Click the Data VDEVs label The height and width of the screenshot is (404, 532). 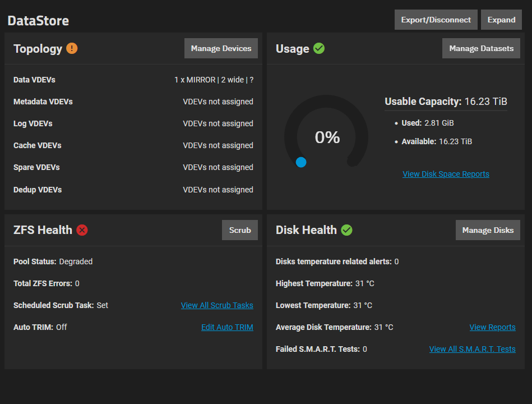pos(34,80)
